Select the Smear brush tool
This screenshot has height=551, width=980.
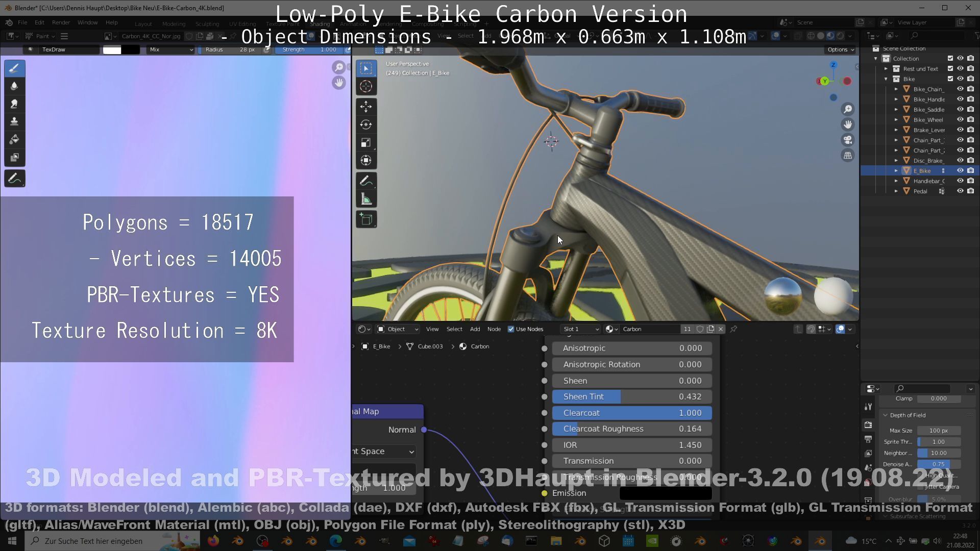[x=14, y=104]
